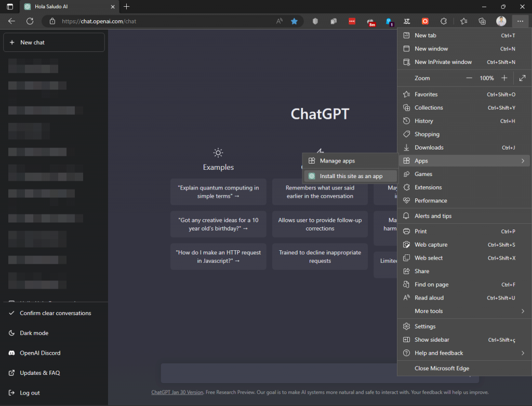Image resolution: width=532 pixels, height=406 pixels.
Task: Open the Read aloud icon in address bar
Action: pyautogui.click(x=279, y=21)
